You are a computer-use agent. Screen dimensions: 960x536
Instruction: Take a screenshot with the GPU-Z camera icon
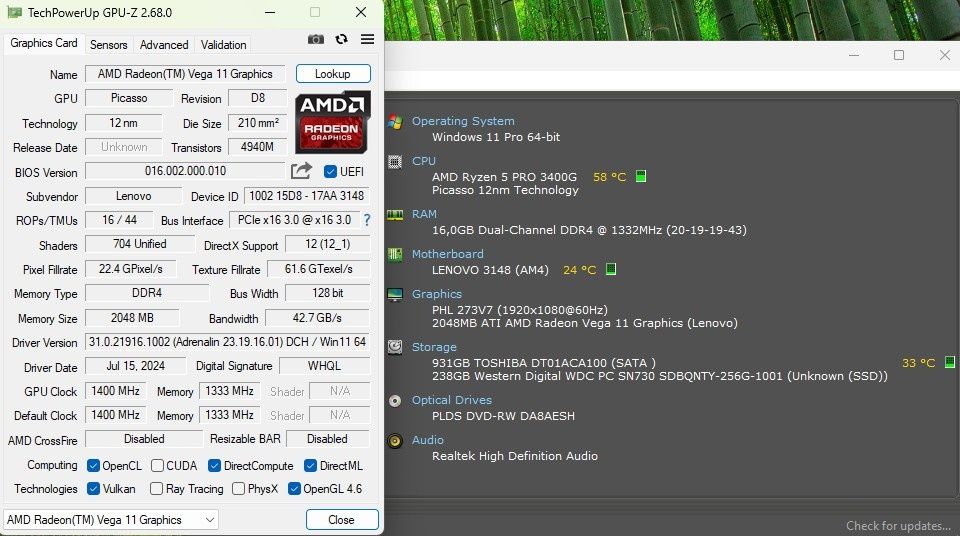click(316, 39)
